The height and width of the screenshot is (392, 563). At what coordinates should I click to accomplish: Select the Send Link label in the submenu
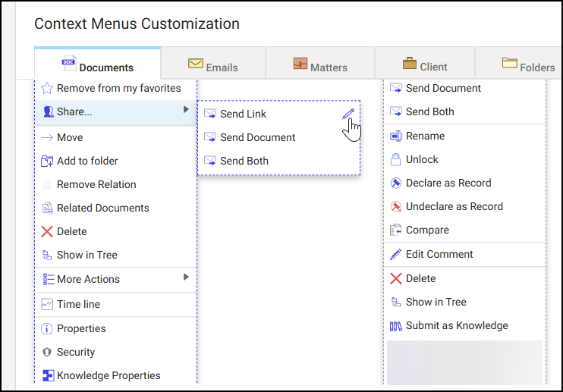coord(243,114)
